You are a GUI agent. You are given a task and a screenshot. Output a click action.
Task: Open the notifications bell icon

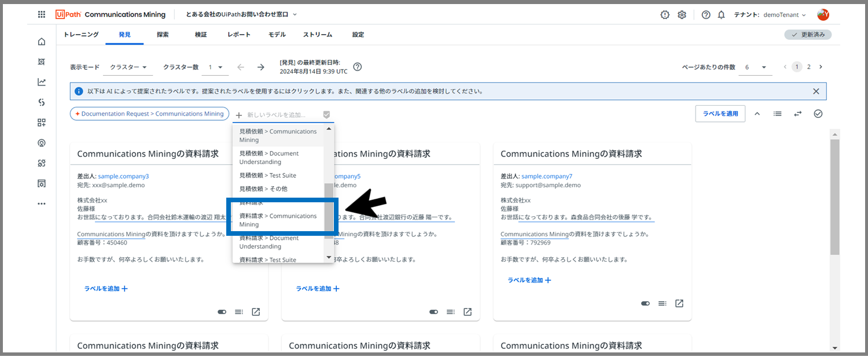721,14
